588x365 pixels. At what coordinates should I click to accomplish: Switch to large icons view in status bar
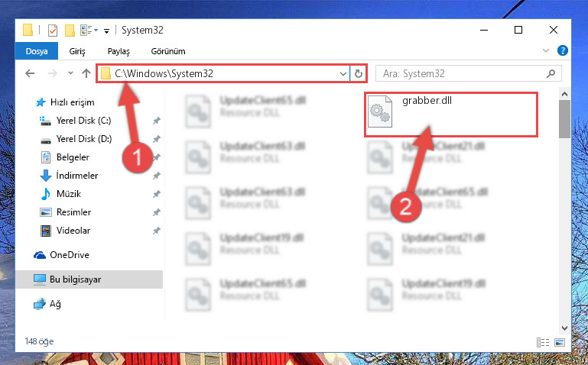(x=560, y=342)
